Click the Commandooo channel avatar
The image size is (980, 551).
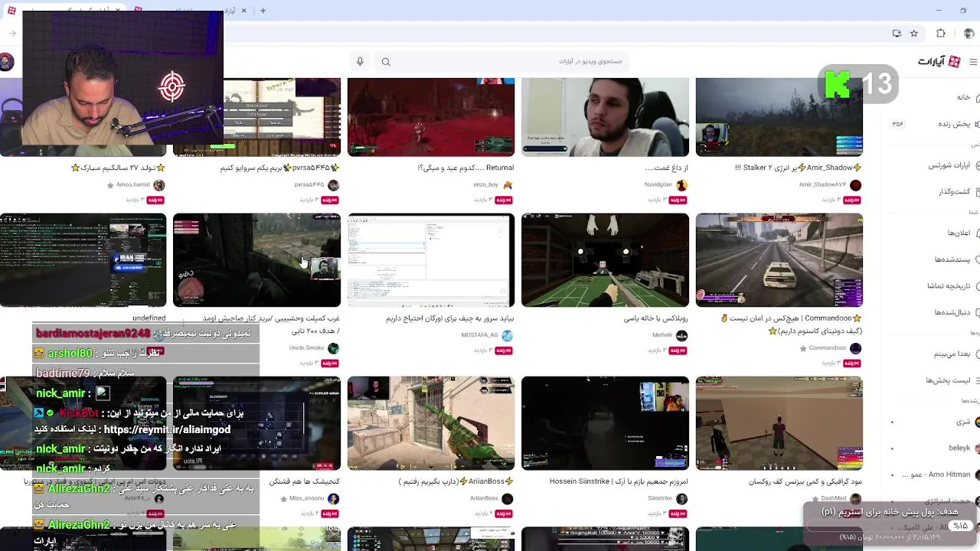pyautogui.click(x=855, y=348)
